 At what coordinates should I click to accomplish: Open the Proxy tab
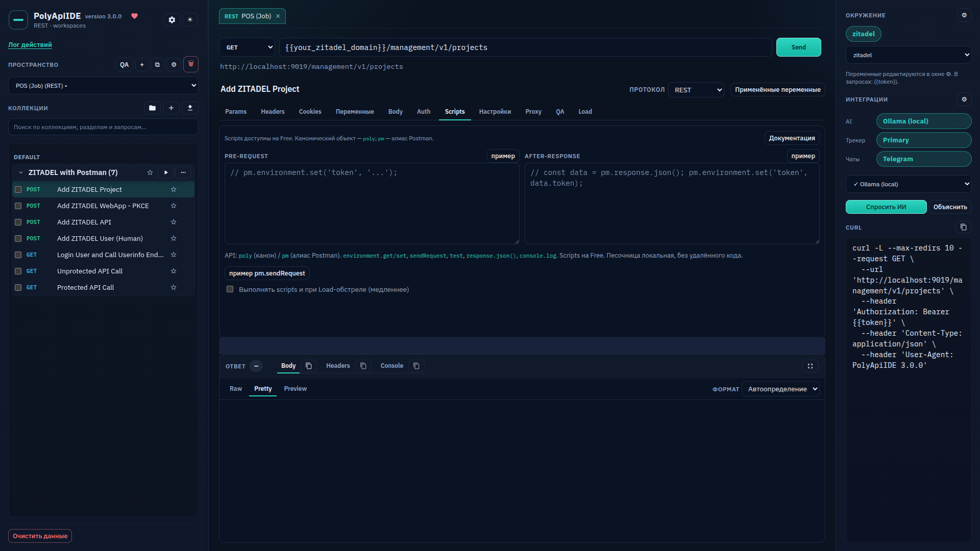pos(533,112)
